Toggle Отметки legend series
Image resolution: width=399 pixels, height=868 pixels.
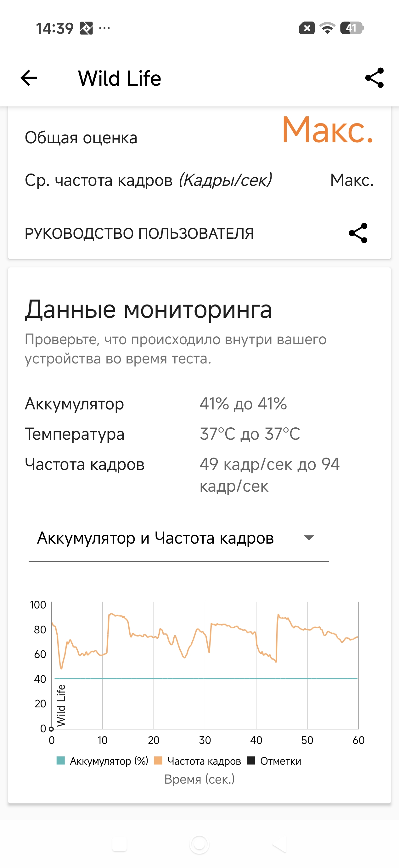tap(274, 761)
